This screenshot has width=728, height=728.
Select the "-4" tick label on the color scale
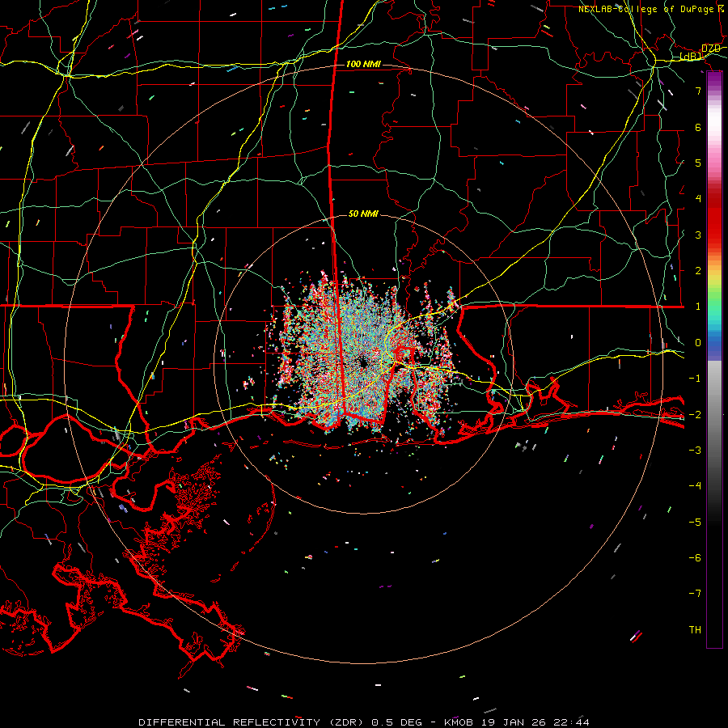click(695, 486)
